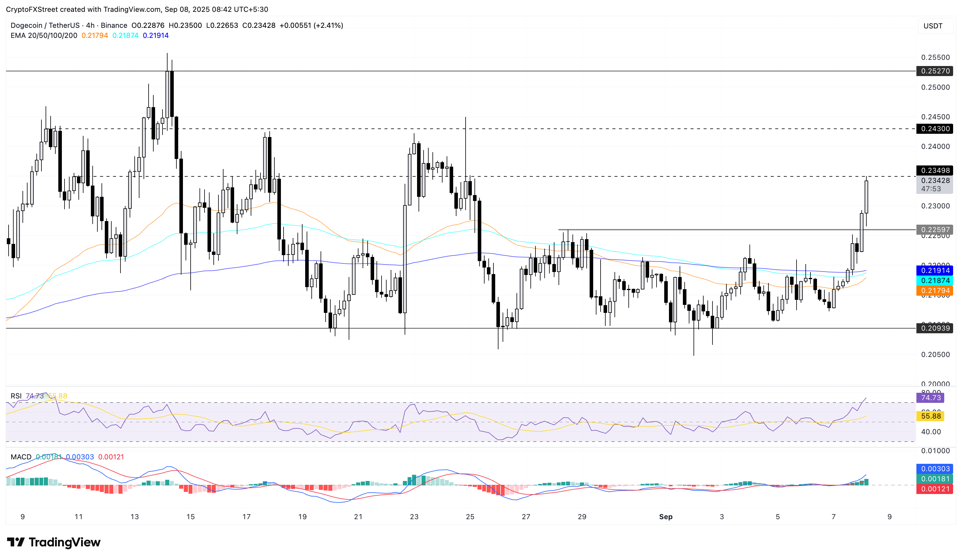Click the yellow 55.88 RSI average tag
962x560 pixels.
click(x=930, y=416)
